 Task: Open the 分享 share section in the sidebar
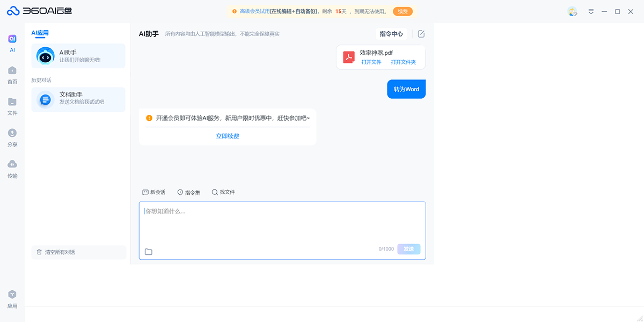point(12,137)
